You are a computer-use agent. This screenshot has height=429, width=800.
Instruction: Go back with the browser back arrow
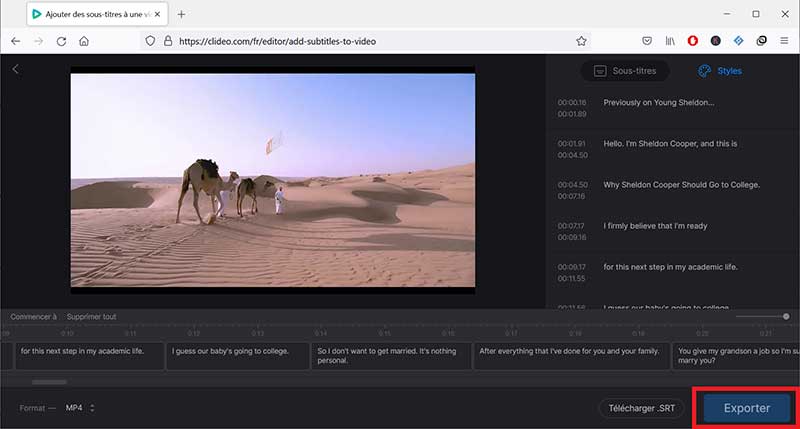[x=16, y=41]
